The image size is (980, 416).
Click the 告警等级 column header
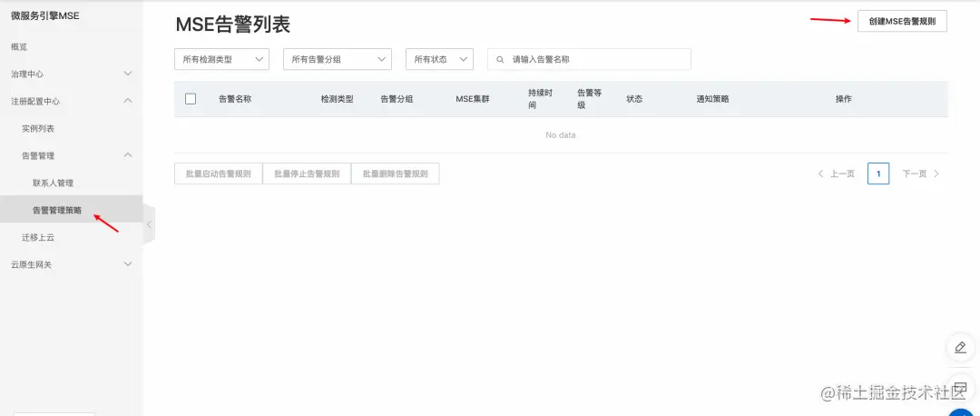590,99
